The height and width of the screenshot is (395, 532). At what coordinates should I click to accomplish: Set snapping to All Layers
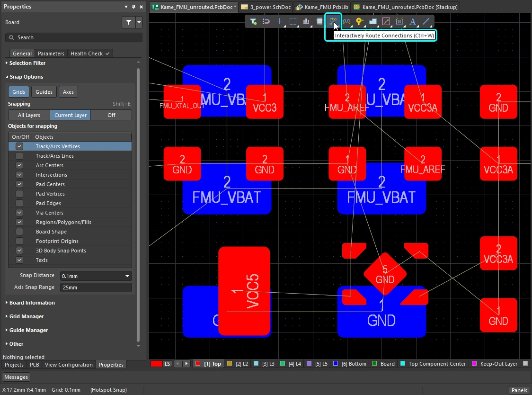coord(29,115)
